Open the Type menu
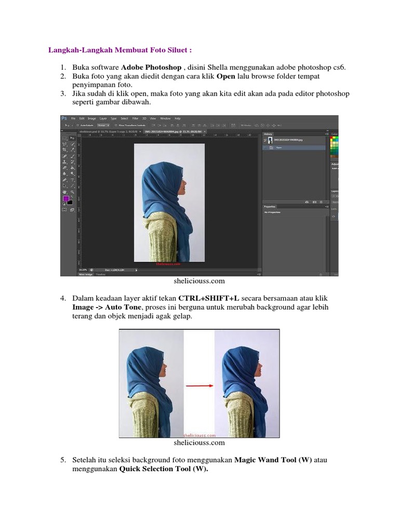 (113, 118)
